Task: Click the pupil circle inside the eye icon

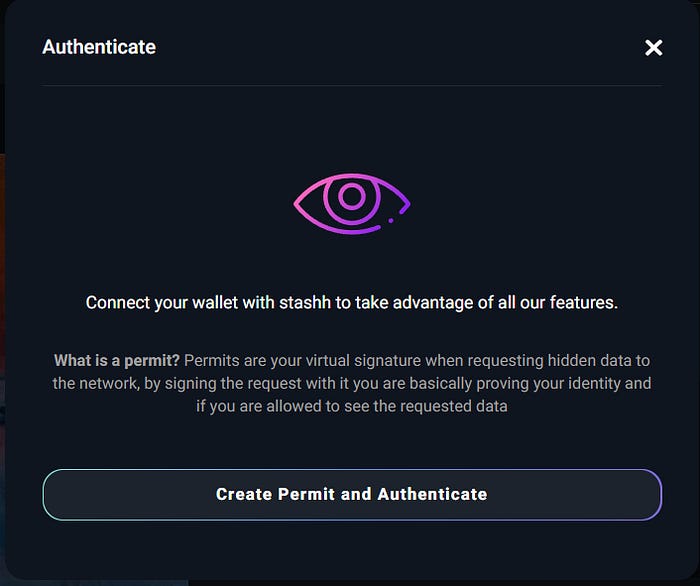Action: [352, 196]
